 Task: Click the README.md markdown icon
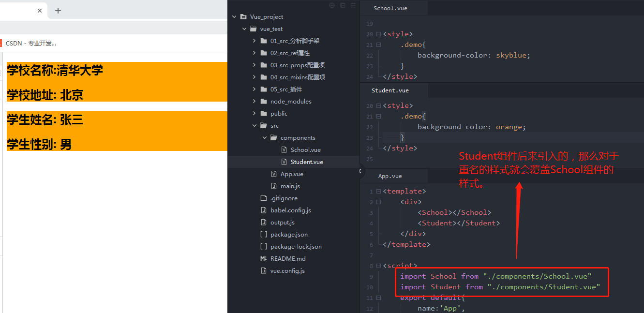pos(264,259)
